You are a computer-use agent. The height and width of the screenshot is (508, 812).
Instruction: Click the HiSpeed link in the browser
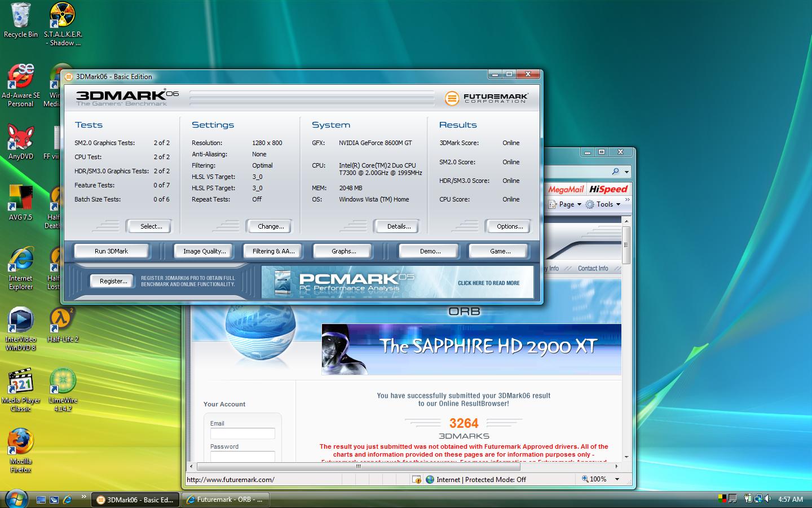(608, 189)
